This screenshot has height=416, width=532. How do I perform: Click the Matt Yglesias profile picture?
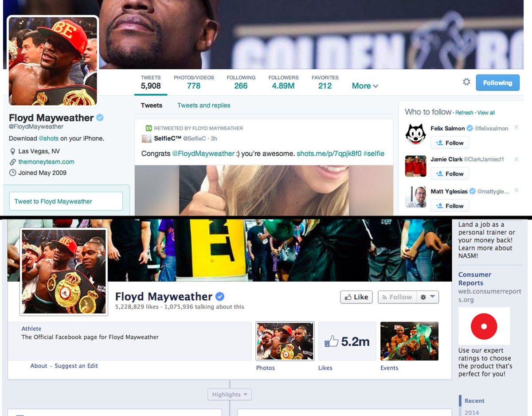415,197
